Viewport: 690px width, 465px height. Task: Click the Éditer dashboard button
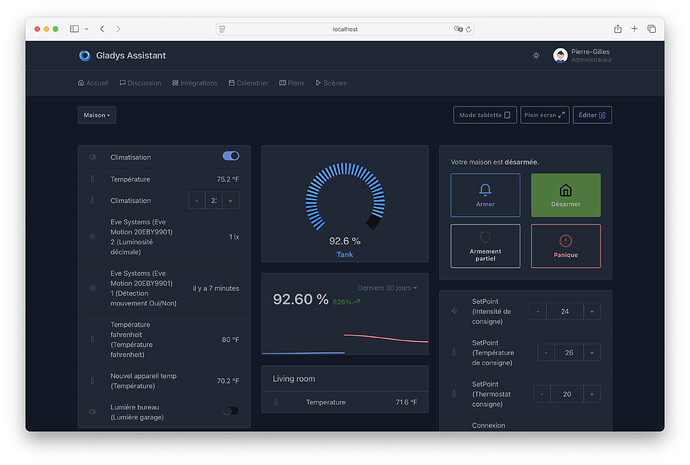coord(592,115)
